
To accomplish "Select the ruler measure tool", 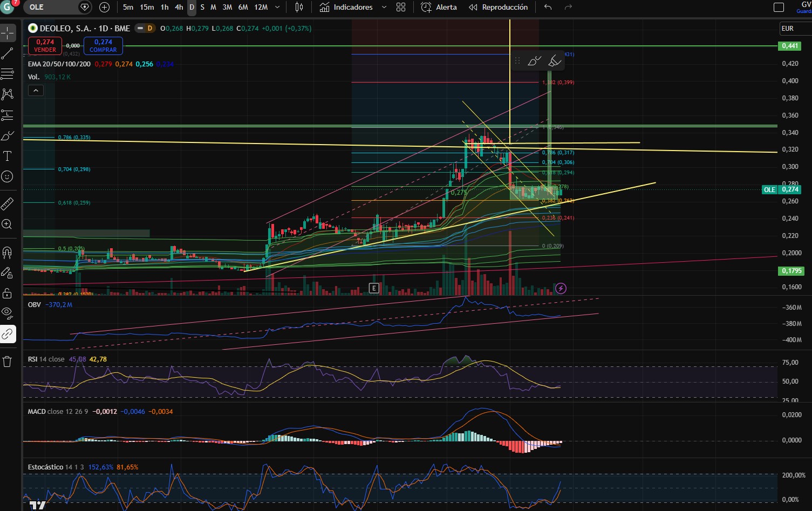I will click(8, 203).
